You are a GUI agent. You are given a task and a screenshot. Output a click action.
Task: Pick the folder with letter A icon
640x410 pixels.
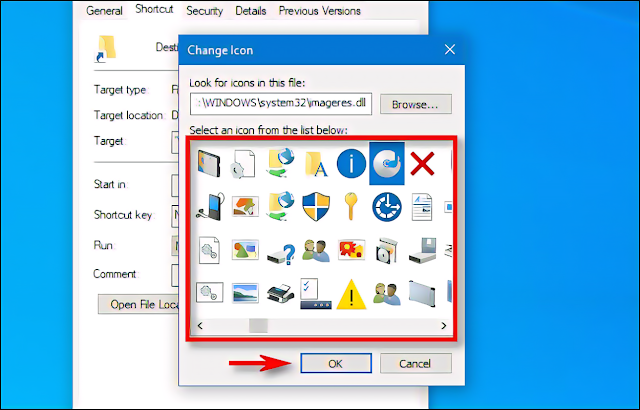[316, 164]
